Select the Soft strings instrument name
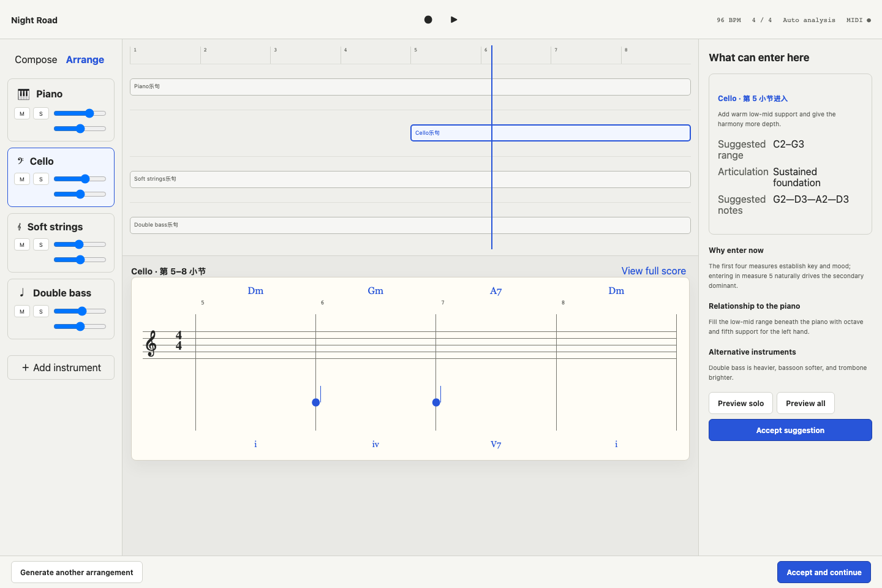This screenshot has width=882, height=588. (x=55, y=227)
